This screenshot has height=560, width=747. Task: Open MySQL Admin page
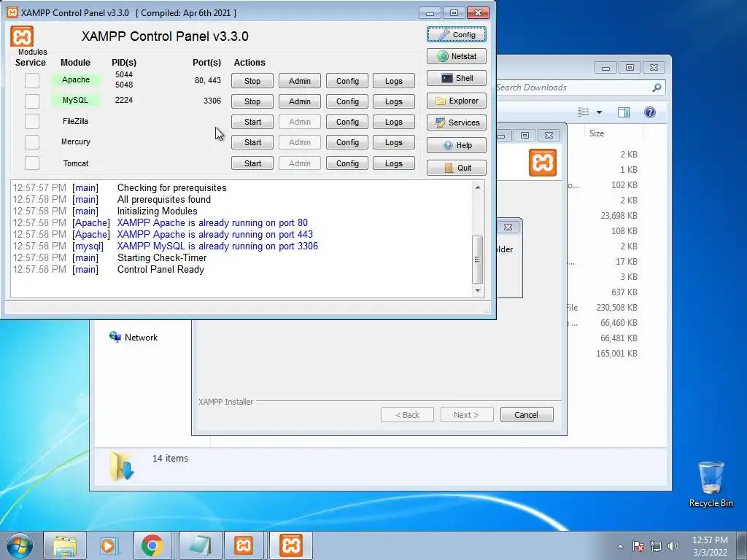click(300, 101)
